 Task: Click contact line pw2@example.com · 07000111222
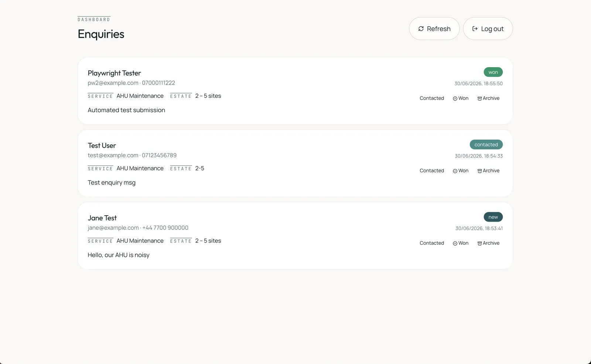(131, 83)
